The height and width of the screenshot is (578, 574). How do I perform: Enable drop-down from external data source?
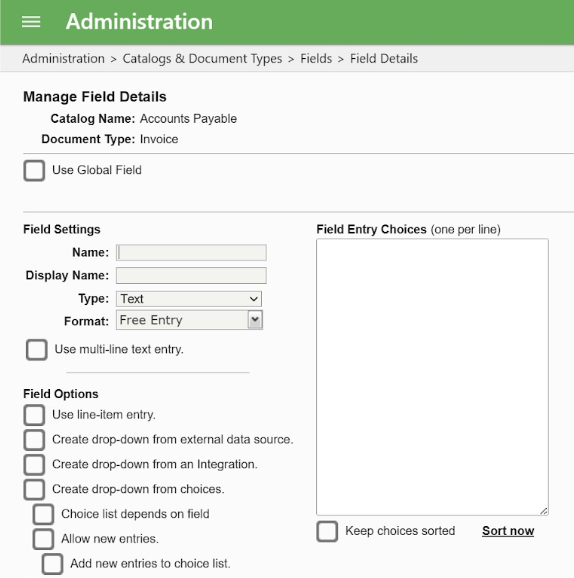[34, 440]
